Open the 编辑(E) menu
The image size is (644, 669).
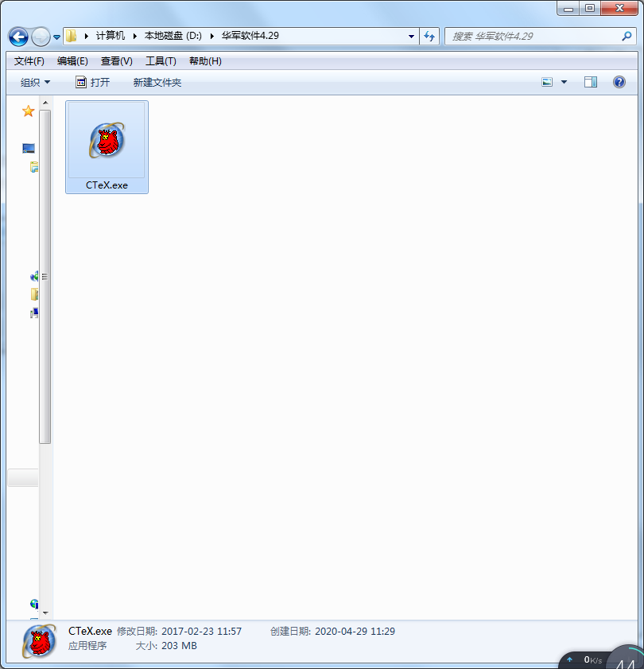click(x=72, y=61)
